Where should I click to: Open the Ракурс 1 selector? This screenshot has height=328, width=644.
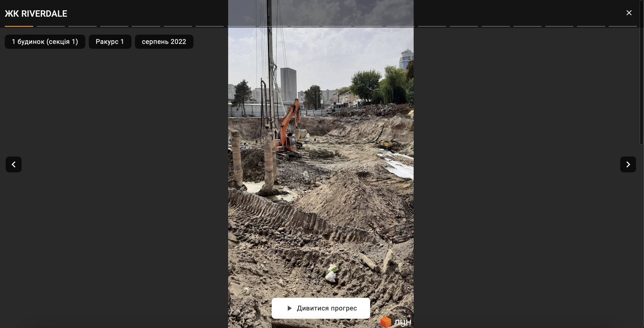click(110, 42)
